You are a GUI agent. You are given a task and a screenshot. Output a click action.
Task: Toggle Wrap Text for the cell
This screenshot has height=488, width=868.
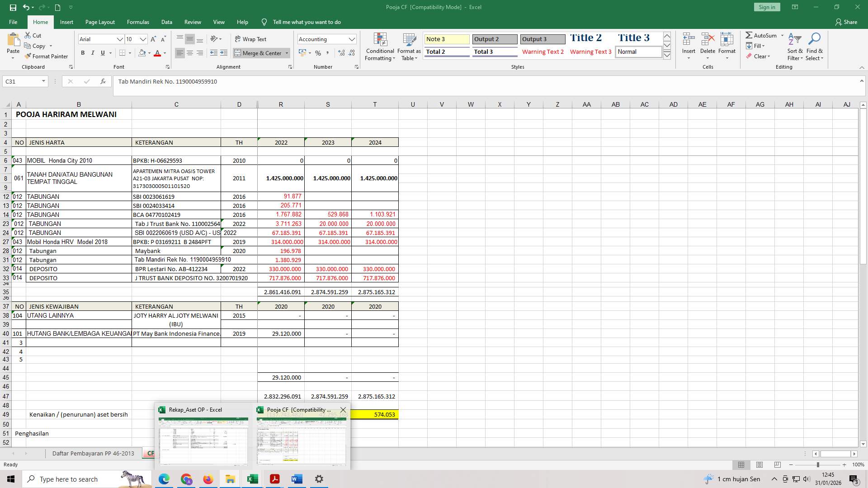250,39
